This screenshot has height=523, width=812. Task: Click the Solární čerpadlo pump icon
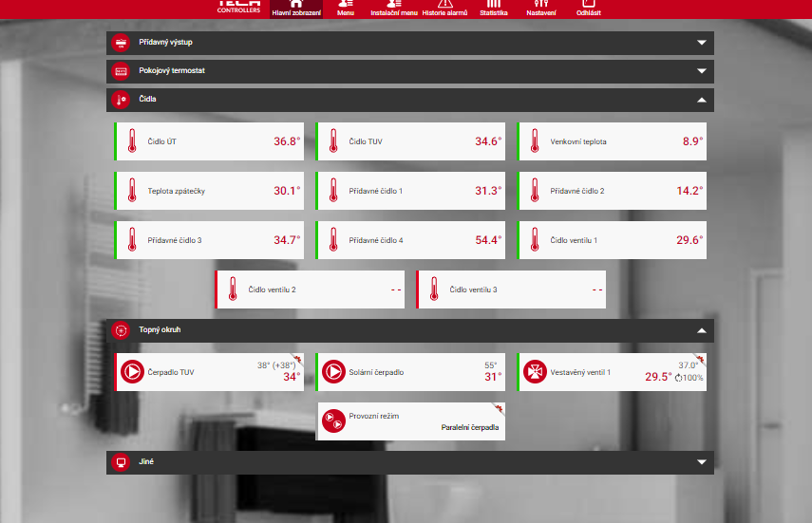(333, 372)
